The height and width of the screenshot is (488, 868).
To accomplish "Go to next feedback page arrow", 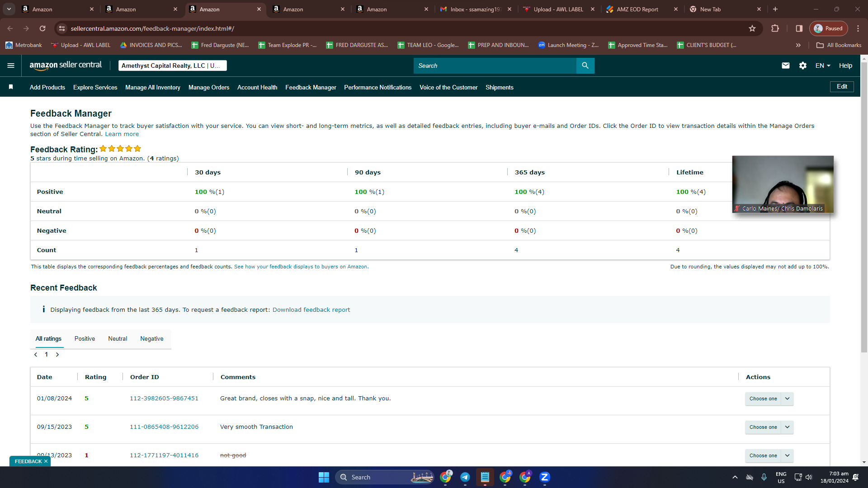I will pyautogui.click(x=57, y=355).
